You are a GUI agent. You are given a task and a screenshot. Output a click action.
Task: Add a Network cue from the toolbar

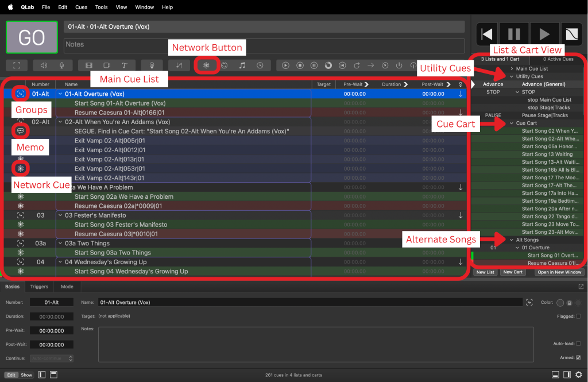(x=206, y=65)
